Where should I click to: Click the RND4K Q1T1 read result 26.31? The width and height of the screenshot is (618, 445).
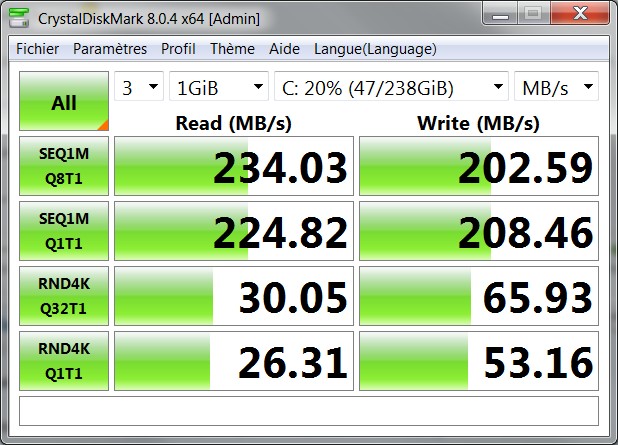pos(234,361)
